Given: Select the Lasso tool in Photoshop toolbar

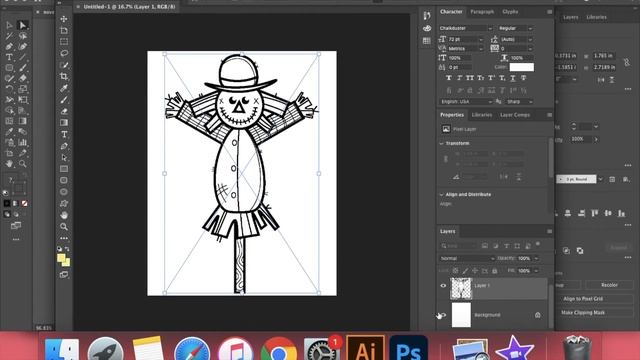Looking at the screenshot, I should click(64, 53).
